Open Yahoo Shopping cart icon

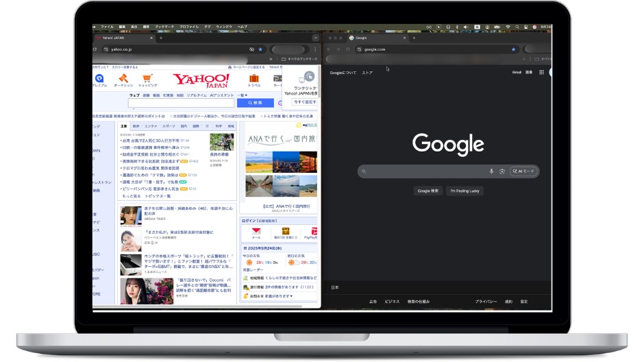coord(148,78)
